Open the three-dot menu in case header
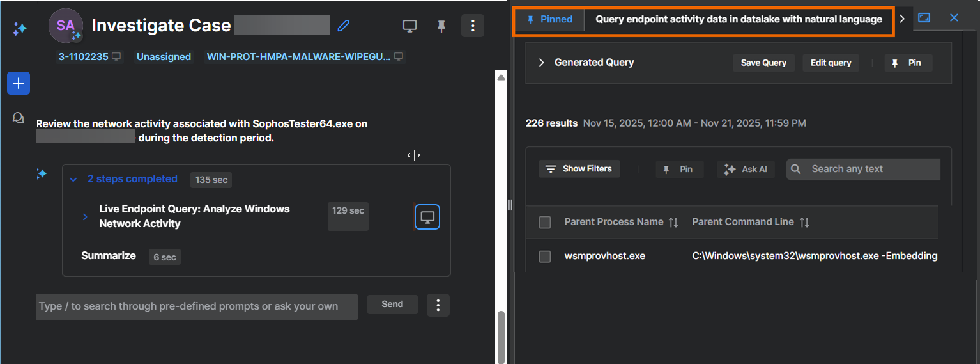The width and height of the screenshot is (980, 364). pos(473,26)
